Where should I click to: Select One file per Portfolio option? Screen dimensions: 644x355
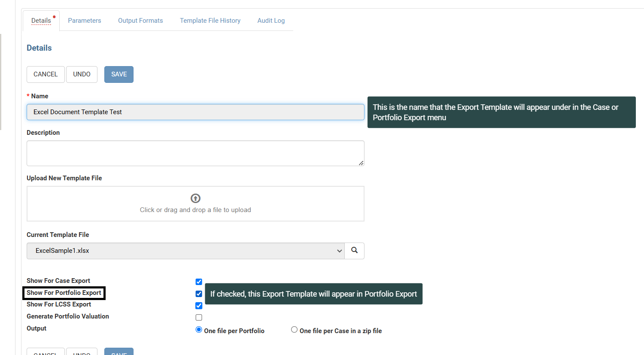click(199, 330)
